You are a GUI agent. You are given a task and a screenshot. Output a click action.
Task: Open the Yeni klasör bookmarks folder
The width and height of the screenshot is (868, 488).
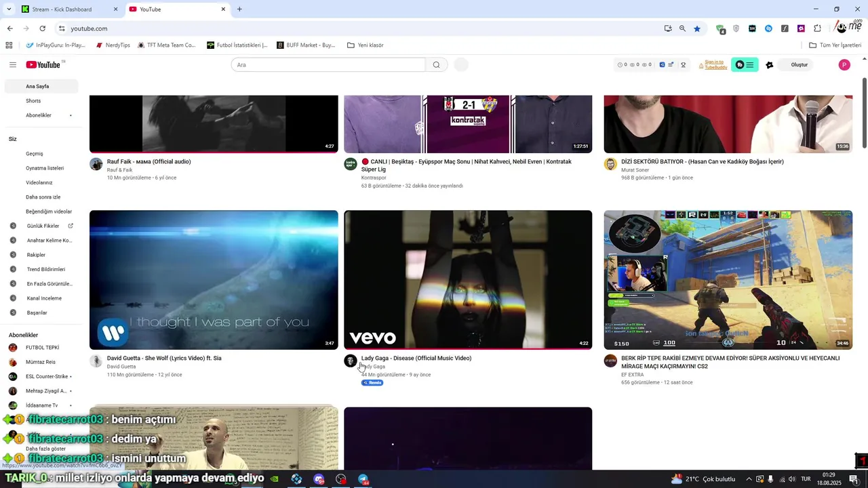[x=365, y=45]
